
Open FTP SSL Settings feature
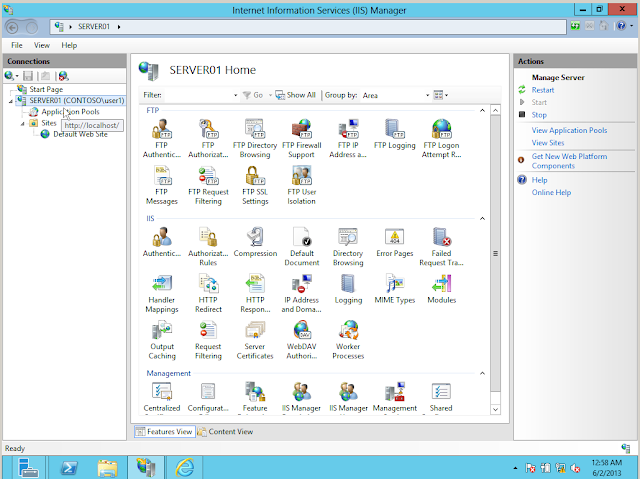pyautogui.click(x=255, y=185)
